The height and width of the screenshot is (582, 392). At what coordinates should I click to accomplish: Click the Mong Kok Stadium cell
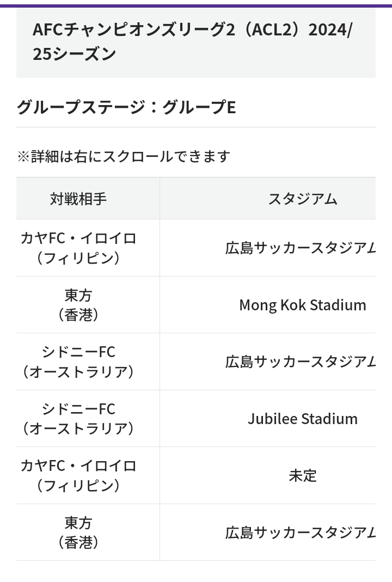point(302,305)
